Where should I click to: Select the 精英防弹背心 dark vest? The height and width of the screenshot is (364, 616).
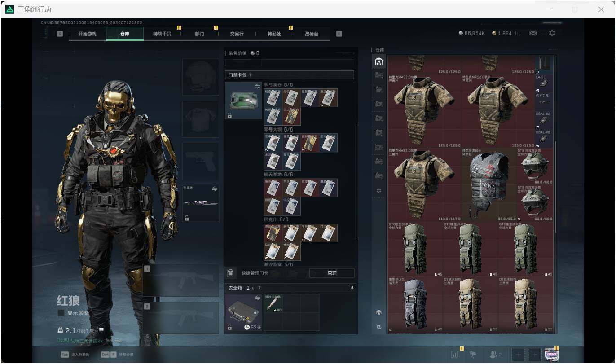489,184
